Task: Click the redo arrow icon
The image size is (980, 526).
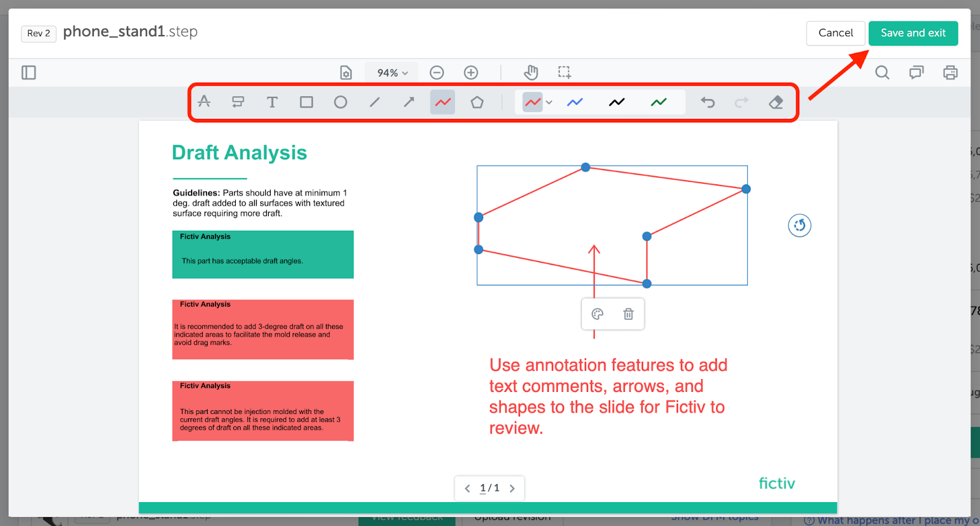Action: tap(742, 102)
